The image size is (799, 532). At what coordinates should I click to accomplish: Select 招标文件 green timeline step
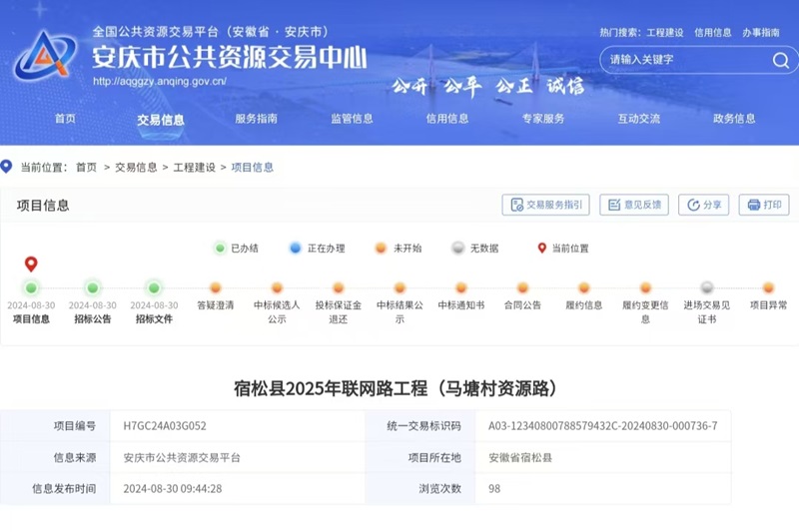(154, 288)
